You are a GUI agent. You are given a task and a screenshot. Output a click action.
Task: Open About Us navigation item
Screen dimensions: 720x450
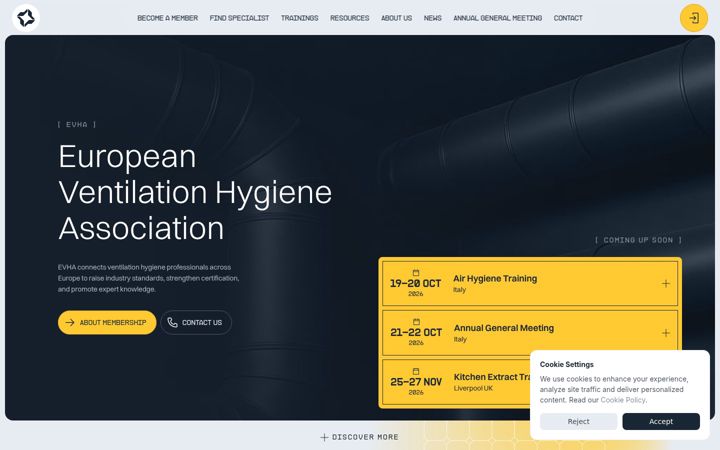(x=396, y=18)
